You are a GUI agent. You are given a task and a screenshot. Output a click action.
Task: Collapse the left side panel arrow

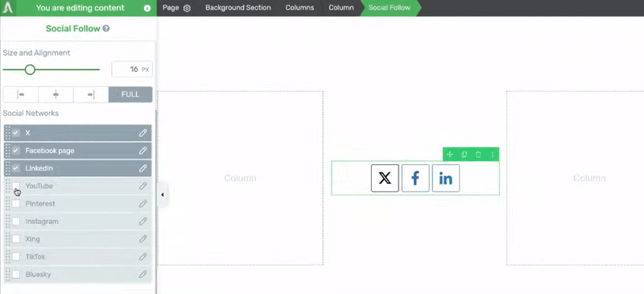click(163, 194)
